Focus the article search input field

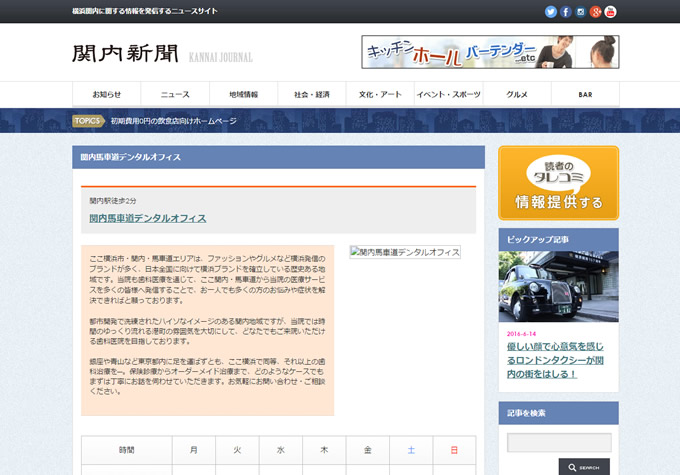[559, 442]
